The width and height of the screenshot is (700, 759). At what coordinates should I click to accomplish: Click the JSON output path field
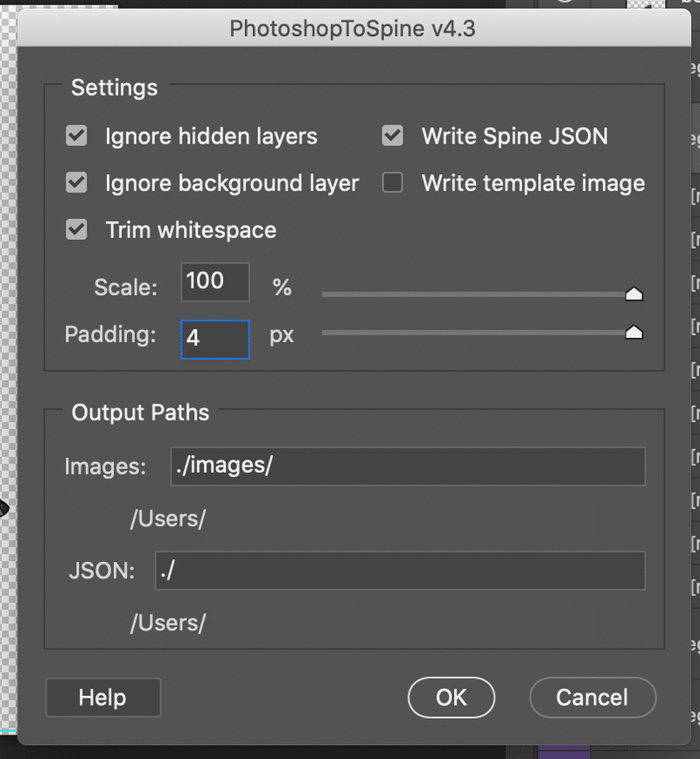pos(400,571)
